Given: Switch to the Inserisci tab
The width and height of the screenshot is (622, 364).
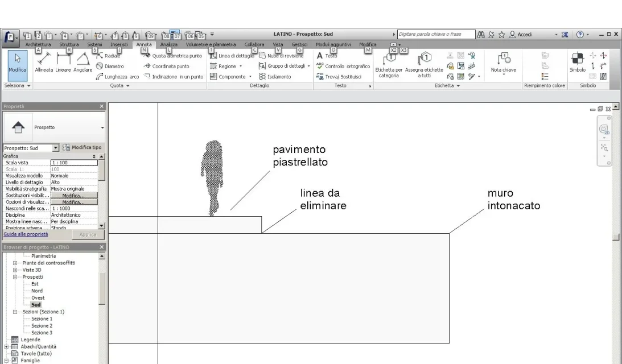Looking at the screenshot, I should pyautogui.click(x=119, y=44).
